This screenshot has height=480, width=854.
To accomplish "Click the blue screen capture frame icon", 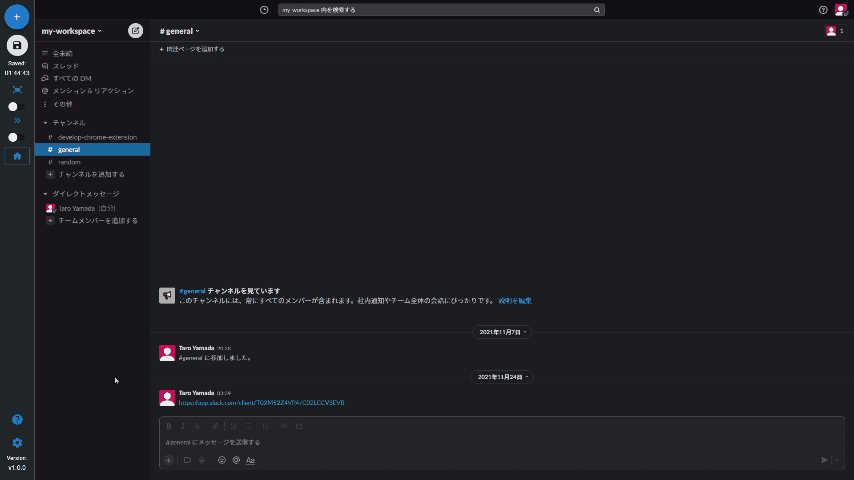I will pyautogui.click(x=17, y=89).
